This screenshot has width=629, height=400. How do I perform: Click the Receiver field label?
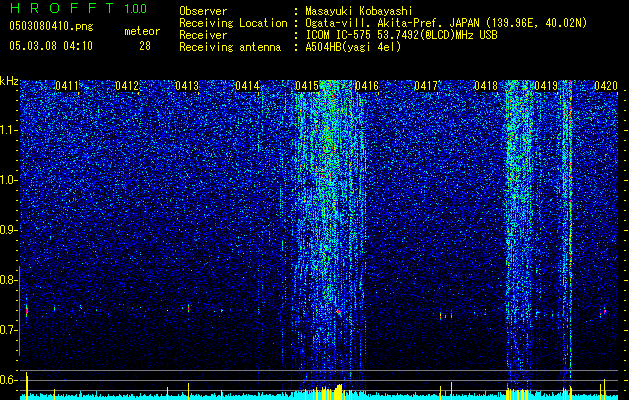click(203, 35)
